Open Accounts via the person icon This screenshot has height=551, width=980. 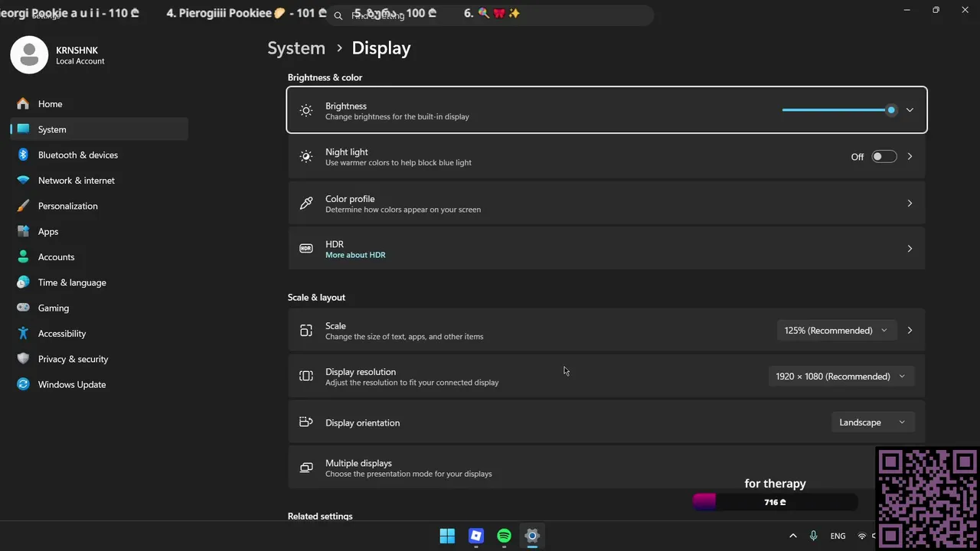click(23, 257)
